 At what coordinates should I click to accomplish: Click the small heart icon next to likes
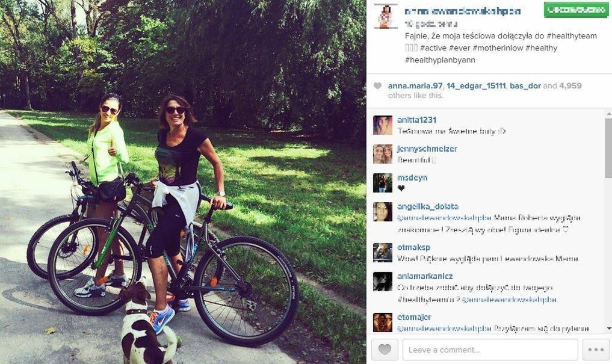pos(377,86)
